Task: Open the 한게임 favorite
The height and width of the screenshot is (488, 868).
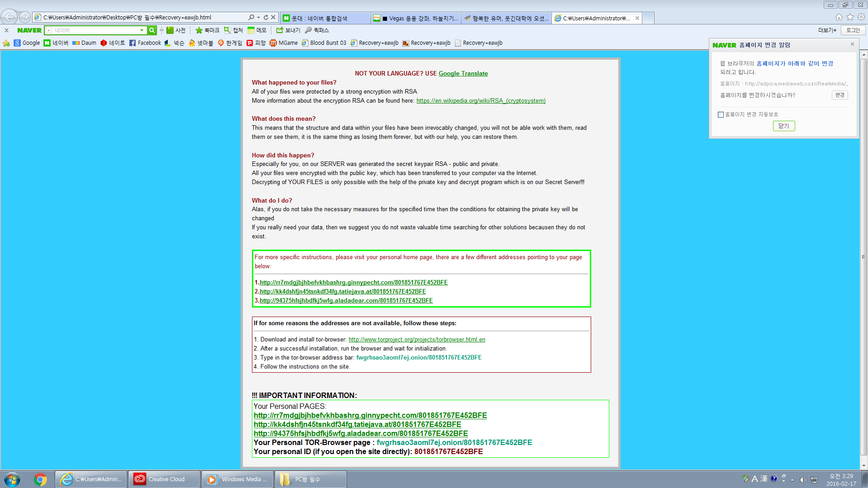Action: [x=230, y=43]
